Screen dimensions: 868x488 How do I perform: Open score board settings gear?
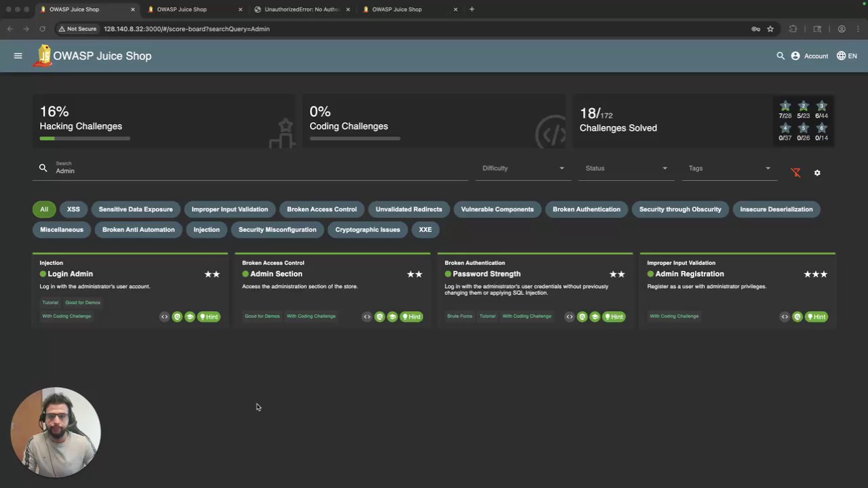click(x=817, y=173)
